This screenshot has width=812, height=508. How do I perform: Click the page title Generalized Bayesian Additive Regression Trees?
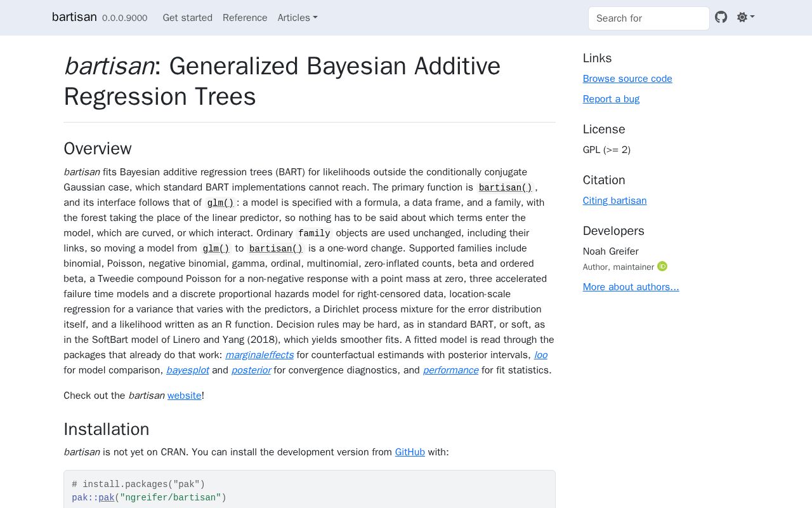pyautogui.click(x=282, y=81)
